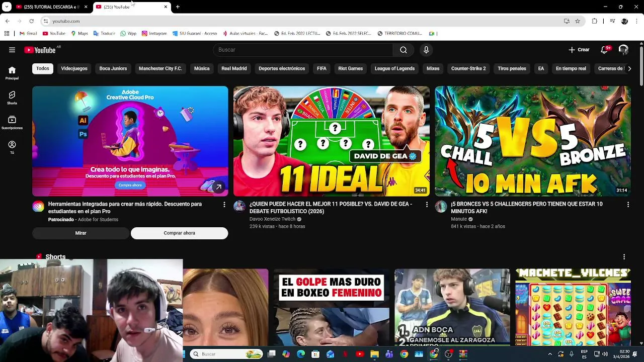
Task: Open Chrome extensions puzzle icon
Action: [x=594, y=21]
